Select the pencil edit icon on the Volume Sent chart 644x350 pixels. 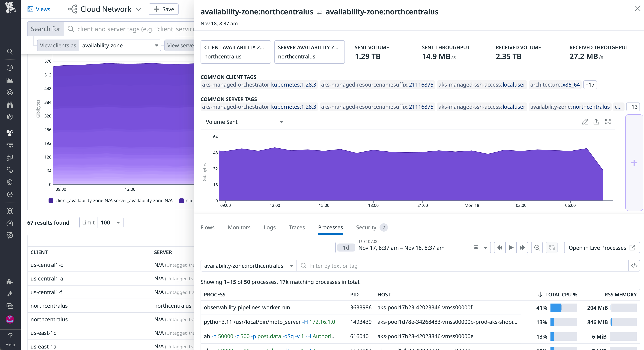[x=585, y=122]
